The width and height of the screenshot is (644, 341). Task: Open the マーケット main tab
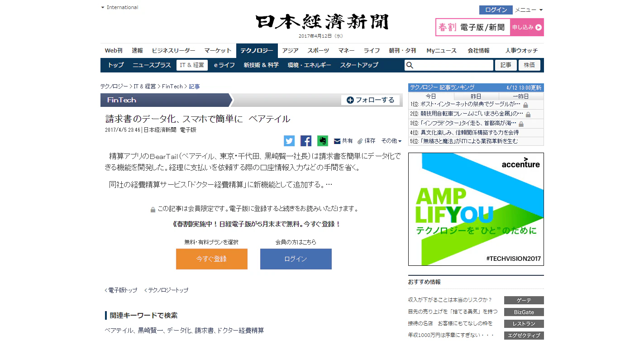218,51
